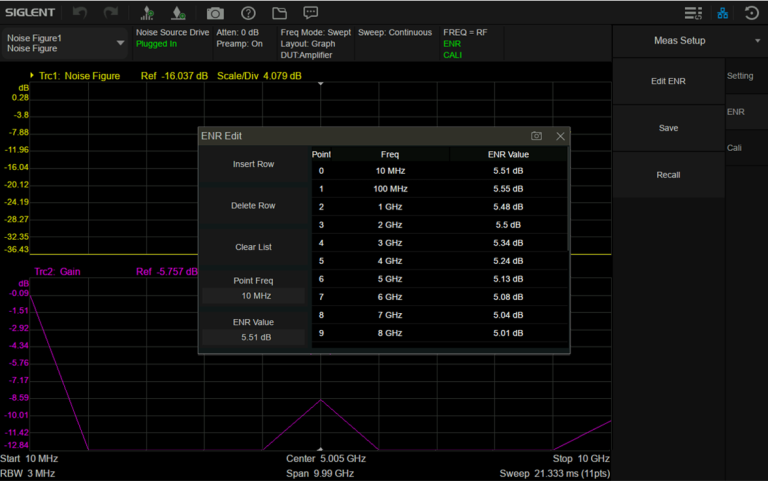Image resolution: width=768 pixels, height=481 pixels.
Task: Click the preset reset icon at top right
Action: 751,13
